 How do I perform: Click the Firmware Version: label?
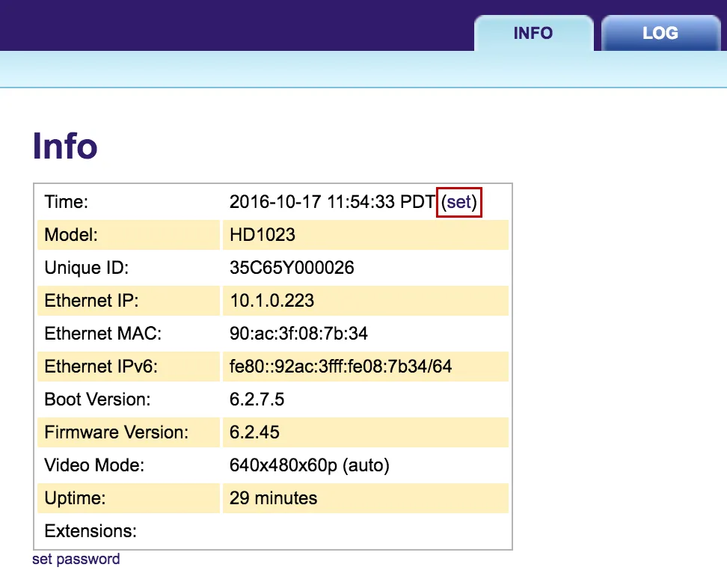pos(117,432)
